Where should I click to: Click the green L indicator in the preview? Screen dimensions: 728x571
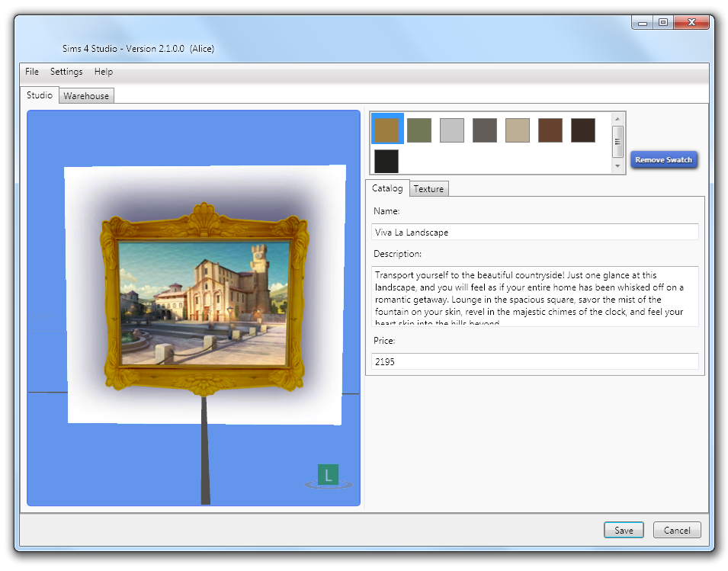(x=328, y=474)
